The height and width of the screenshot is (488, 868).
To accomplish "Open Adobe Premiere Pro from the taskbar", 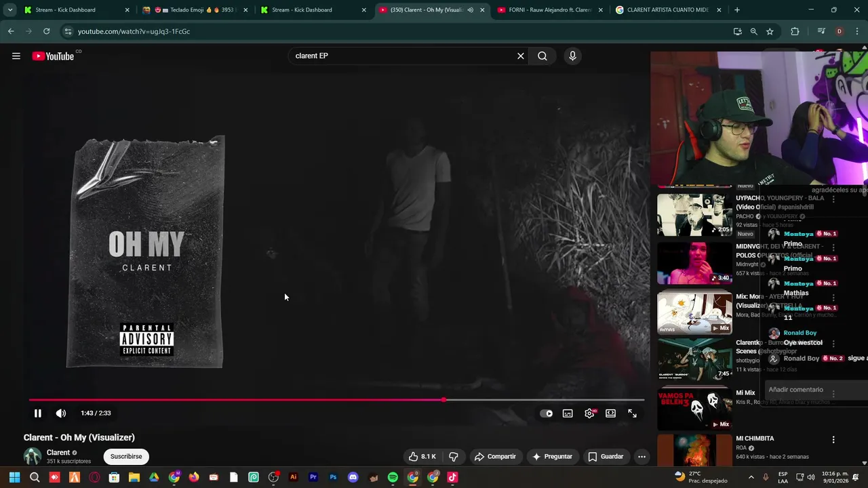I will click(x=313, y=477).
